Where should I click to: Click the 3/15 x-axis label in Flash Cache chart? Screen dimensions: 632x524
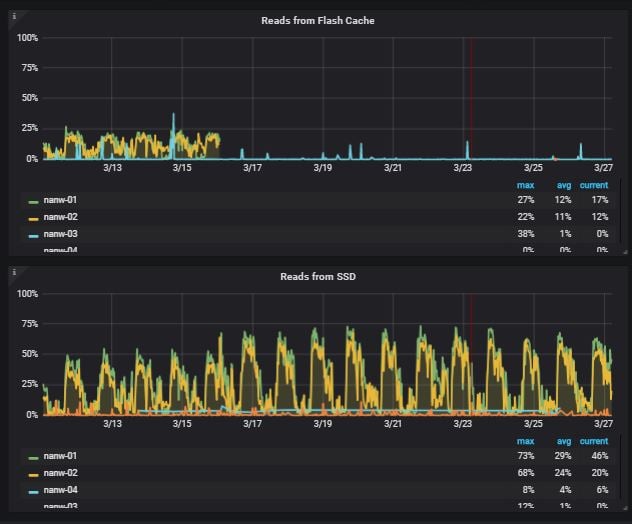pos(182,168)
